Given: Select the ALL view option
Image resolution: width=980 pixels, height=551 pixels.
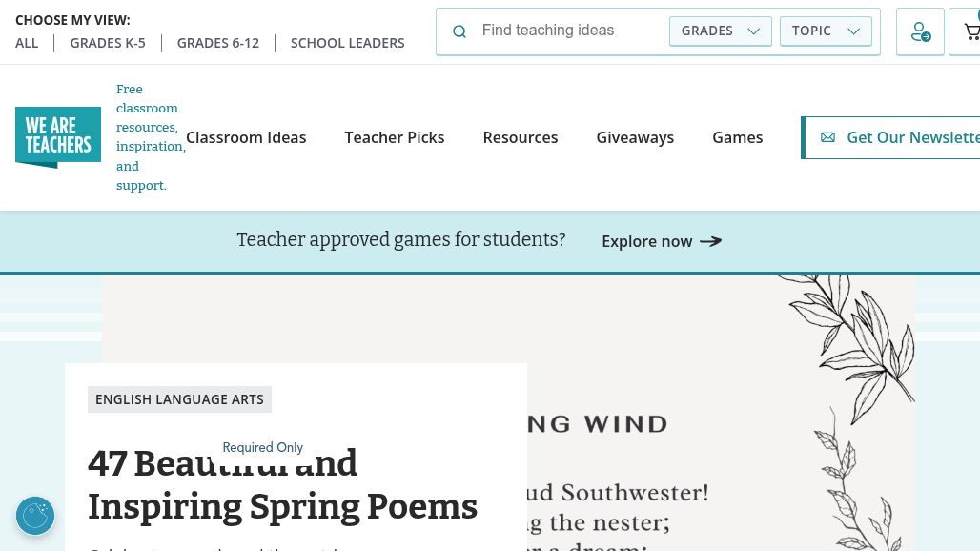Looking at the screenshot, I should click(27, 43).
